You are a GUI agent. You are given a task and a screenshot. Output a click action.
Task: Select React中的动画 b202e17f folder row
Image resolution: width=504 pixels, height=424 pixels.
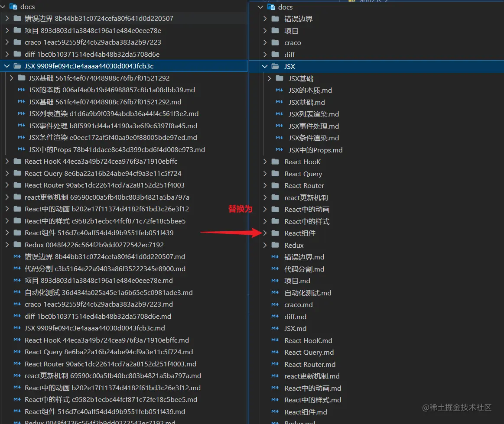point(107,209)
